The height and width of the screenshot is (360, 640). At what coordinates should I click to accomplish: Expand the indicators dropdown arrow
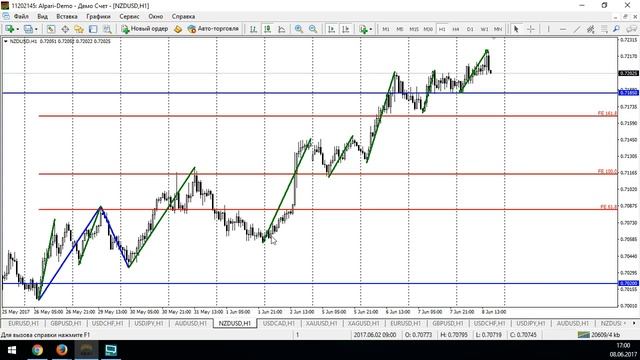pos(371,29)
